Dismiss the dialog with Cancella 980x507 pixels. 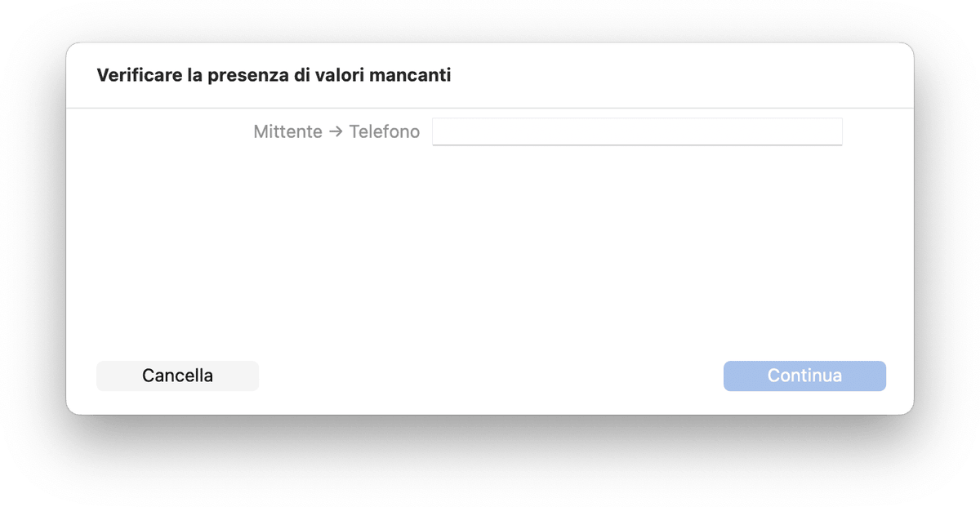pos(177,376)
